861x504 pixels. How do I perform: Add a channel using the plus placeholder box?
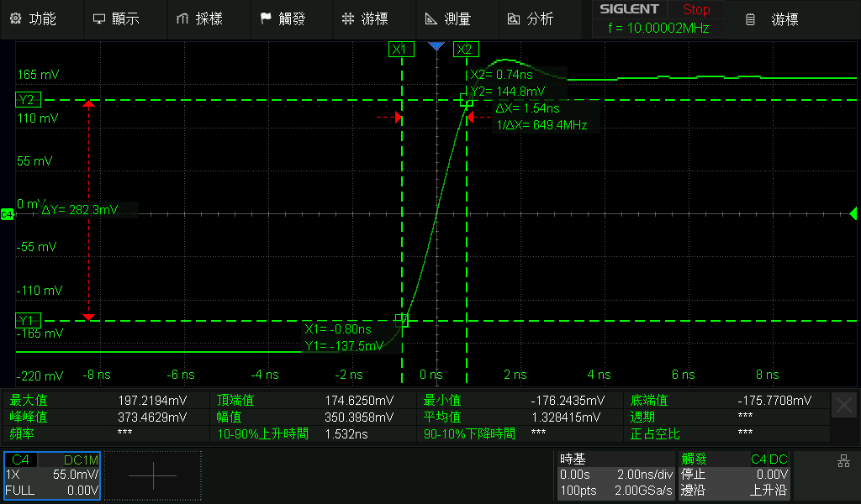pos(153,475)
